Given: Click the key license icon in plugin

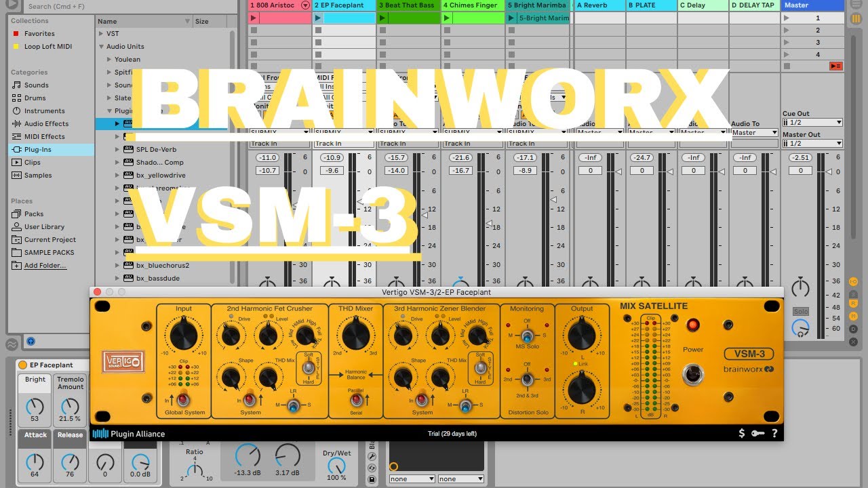Looking at the screenshot, I should [758, 434].
